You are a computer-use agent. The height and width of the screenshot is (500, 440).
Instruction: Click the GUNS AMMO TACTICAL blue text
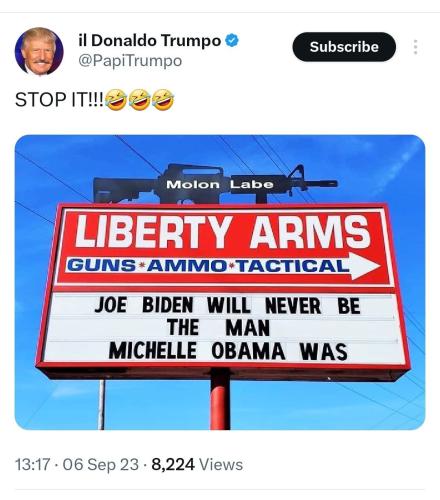(208, 266)
